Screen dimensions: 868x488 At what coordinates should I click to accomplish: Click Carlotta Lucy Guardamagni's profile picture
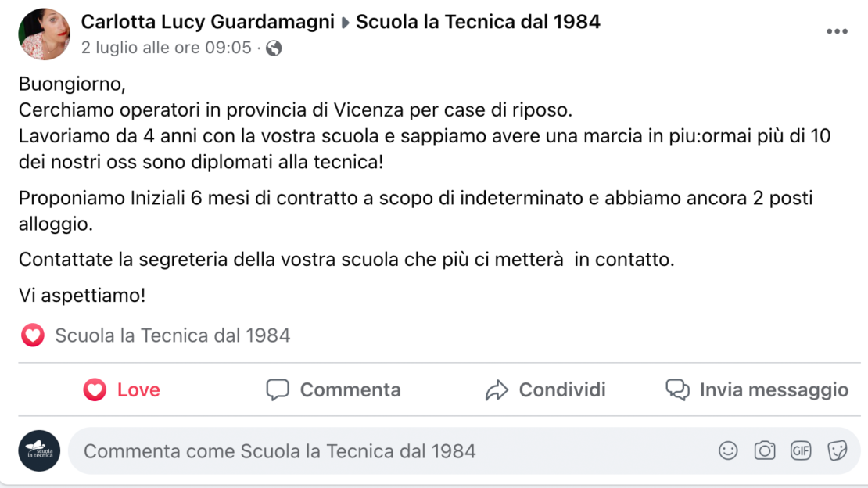[x=44, y=34]
